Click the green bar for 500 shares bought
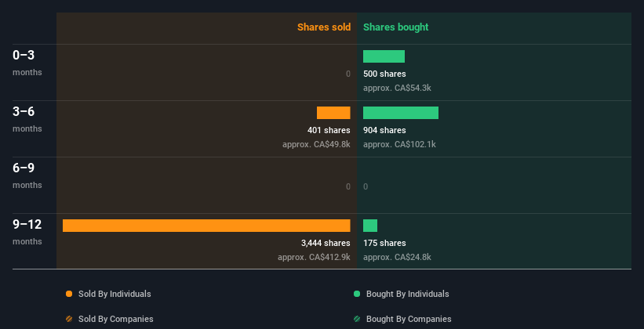 pos(384,56)
